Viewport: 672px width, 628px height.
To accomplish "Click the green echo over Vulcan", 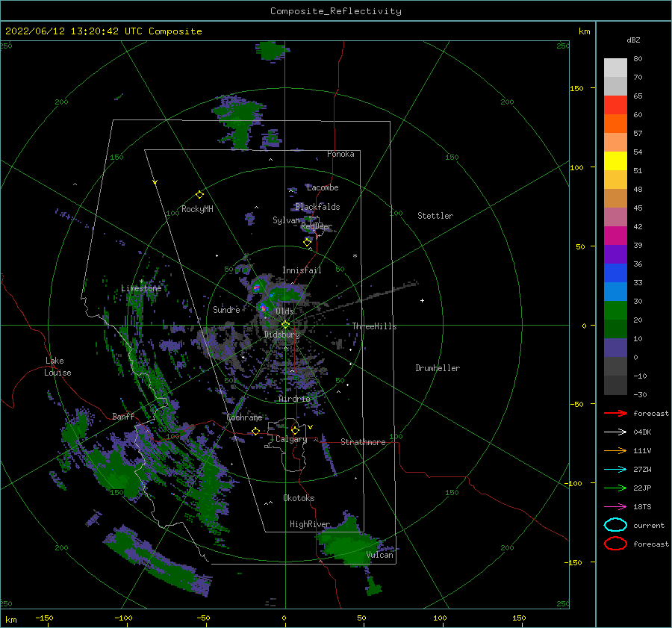I will click(348, 544).
